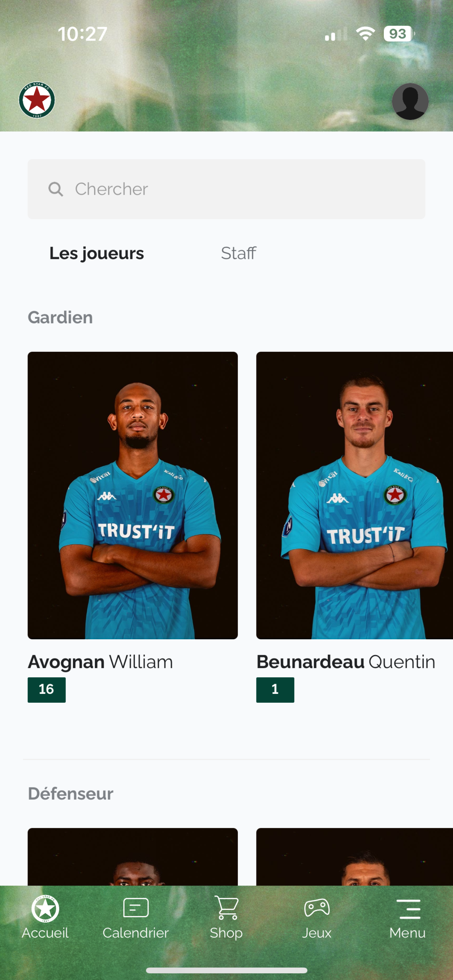
Task: Tap the Avognan William name link
Action: pyautogui.click(x=101, y=662)
